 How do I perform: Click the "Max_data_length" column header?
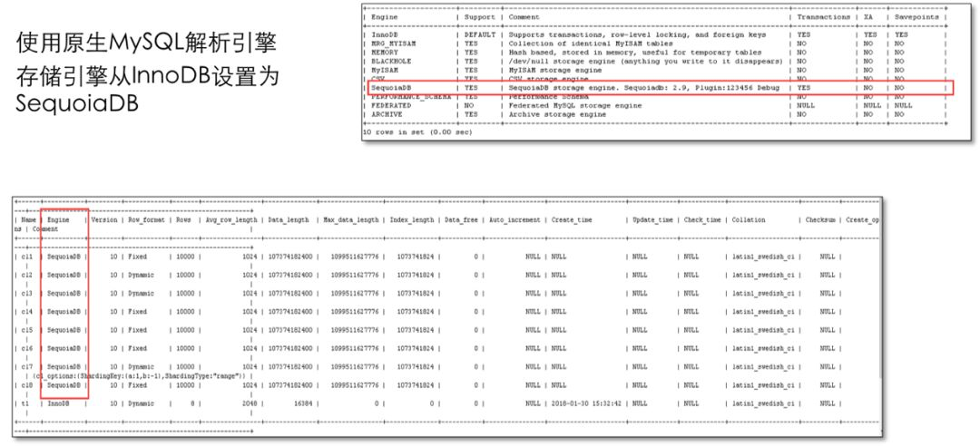click(x=350, y=220)
